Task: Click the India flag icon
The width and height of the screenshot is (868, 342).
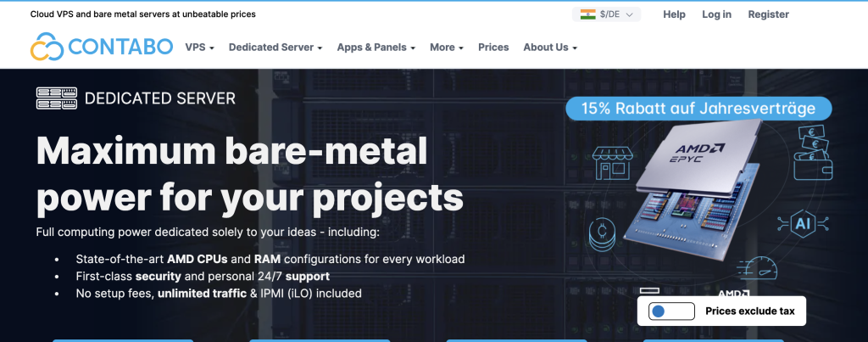Action: [x=587, y=14]
